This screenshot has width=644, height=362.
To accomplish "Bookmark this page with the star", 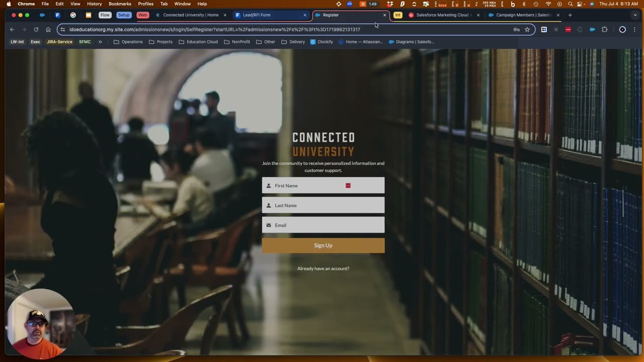I will (527, 30).
